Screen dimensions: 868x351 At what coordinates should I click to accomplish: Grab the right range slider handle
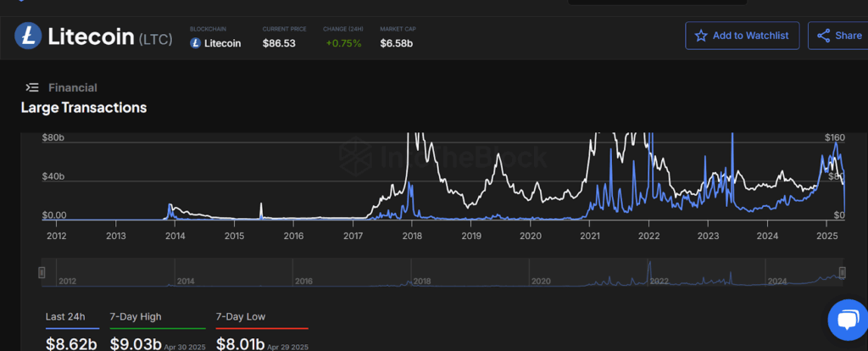click(x=843, y=272)
